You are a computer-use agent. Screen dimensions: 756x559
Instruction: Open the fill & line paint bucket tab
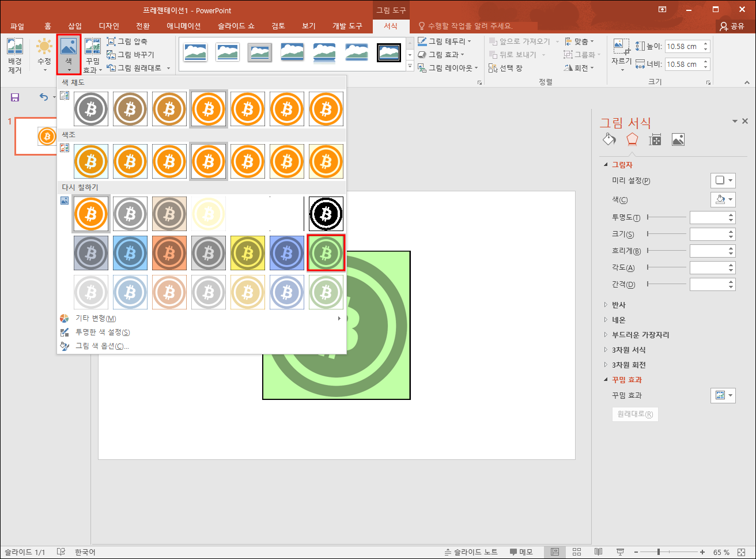609,139
